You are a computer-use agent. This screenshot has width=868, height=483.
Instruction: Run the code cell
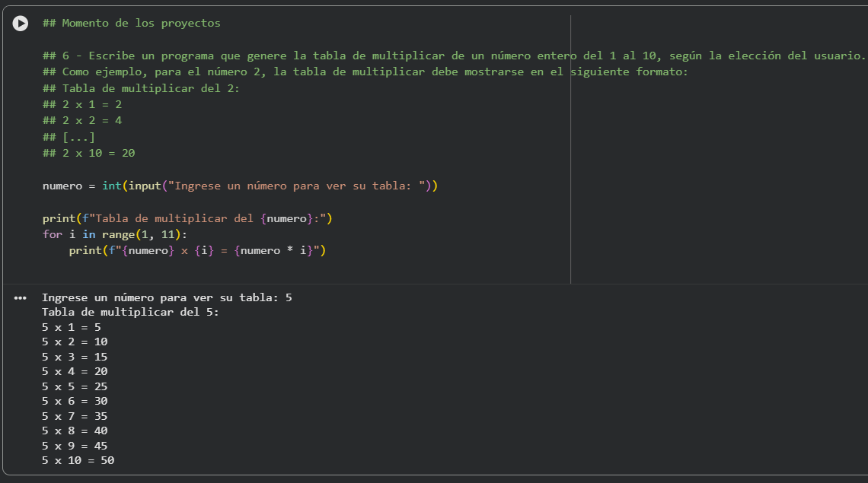point(21,24)
